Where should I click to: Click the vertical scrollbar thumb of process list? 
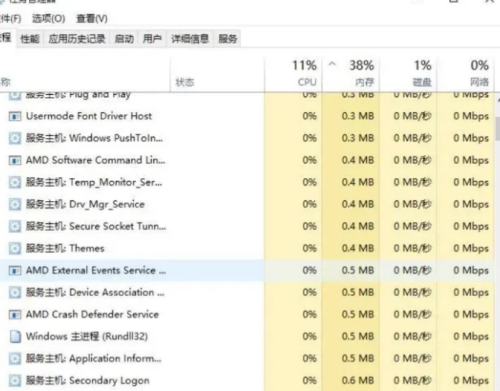pyautogui.click(x=498, y=128)
